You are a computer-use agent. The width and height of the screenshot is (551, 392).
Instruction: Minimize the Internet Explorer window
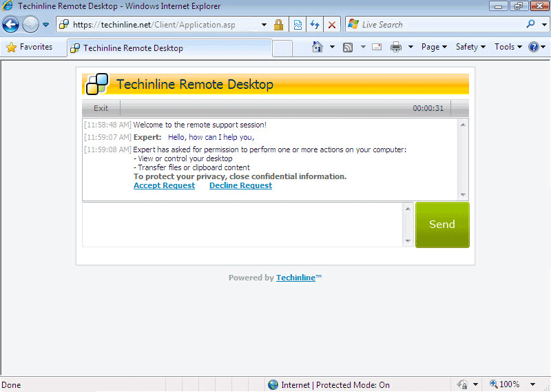coord(498,6)
